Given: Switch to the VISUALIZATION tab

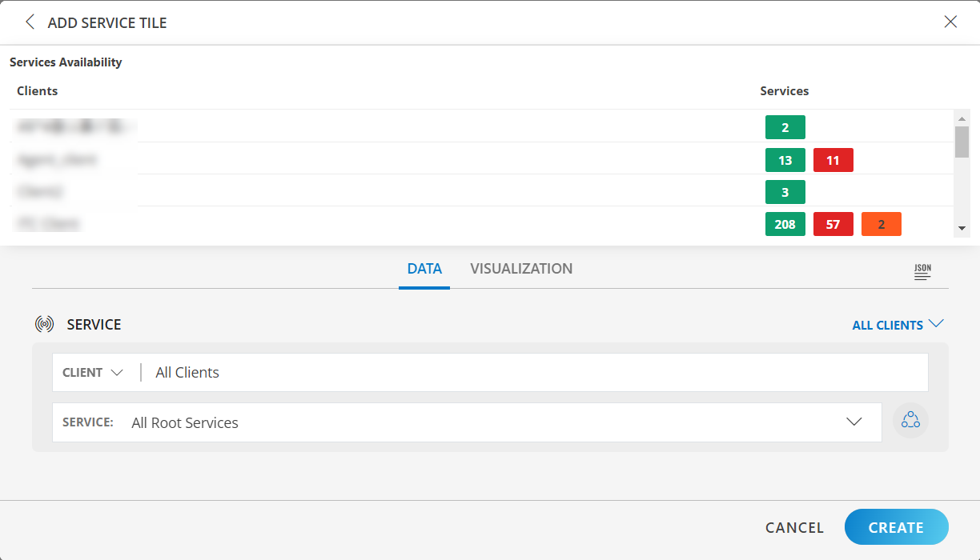Looking at the screenshot, I should point(521,268).
